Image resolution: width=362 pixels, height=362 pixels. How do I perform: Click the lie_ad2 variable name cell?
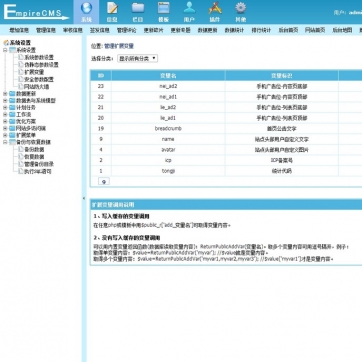click(x=168, y=108)
